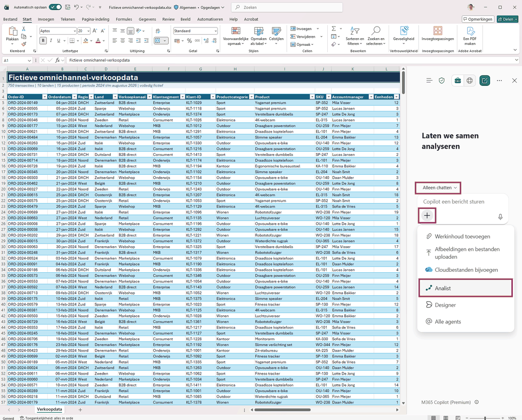Viewport: 522px width, 420px height.
Task: Click the Plakken clipboard icon
Action: tap(12, 31)
